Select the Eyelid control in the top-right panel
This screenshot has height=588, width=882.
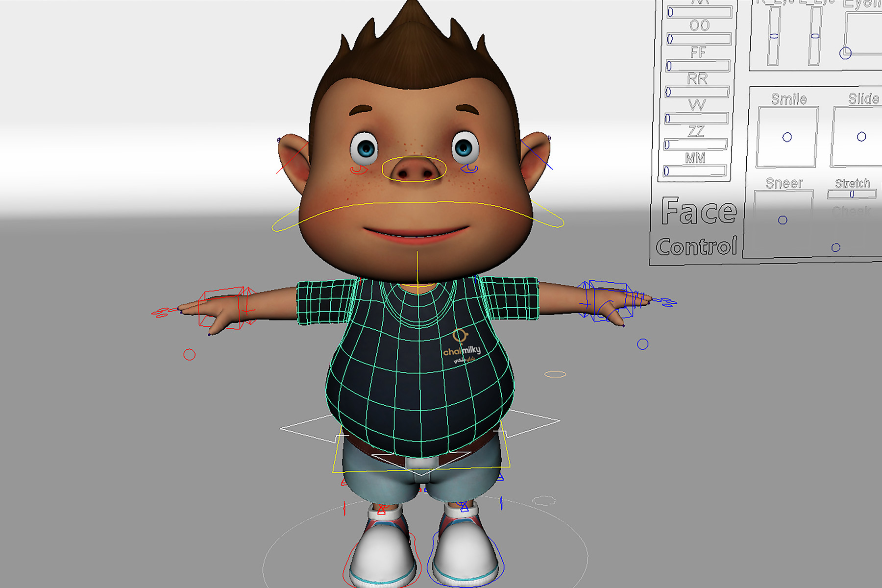click(844, 52)
